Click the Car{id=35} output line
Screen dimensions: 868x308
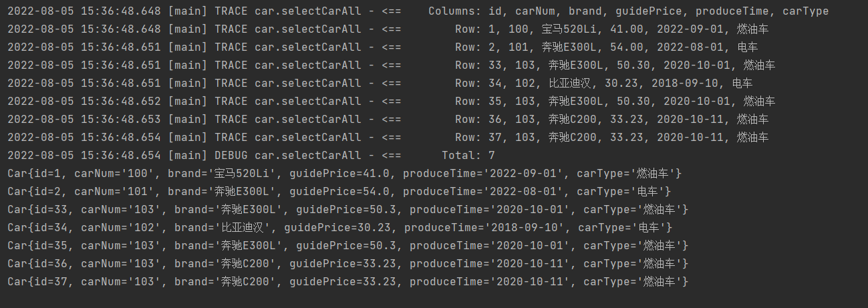pos(348,246)
